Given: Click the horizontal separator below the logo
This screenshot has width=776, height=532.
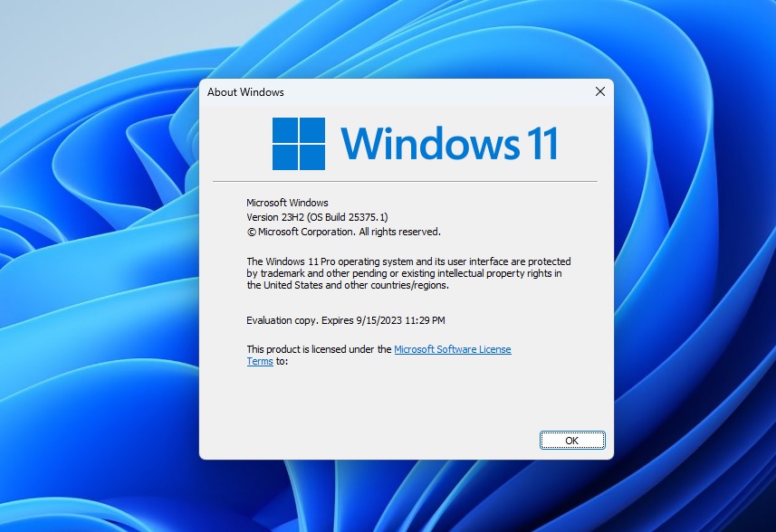Looking at the screenshot, I should tap(406, 181).
